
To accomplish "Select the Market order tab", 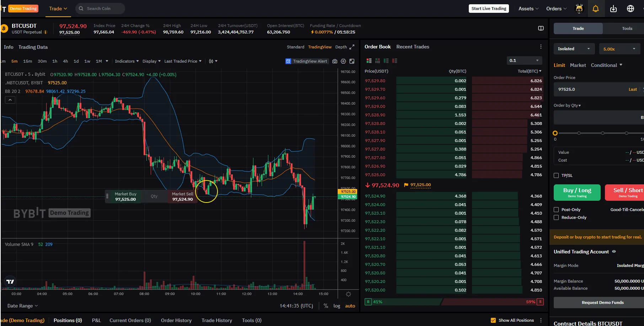I will 578,65.
